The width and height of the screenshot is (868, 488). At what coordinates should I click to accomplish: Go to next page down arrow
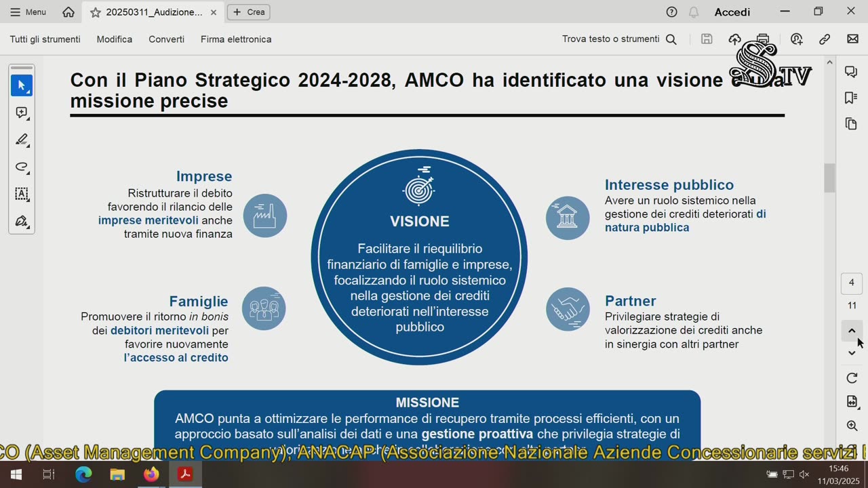(x=852, y=353)
